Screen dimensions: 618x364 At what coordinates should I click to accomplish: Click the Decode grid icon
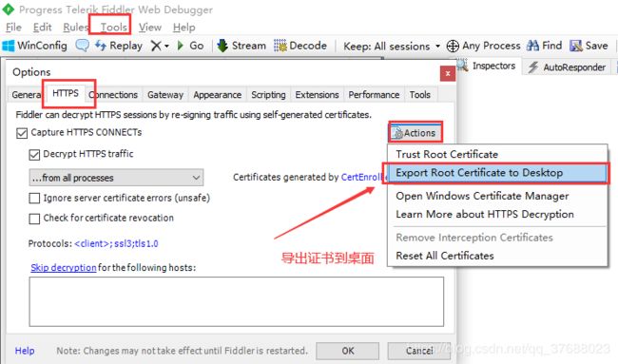tap(280, 46)
